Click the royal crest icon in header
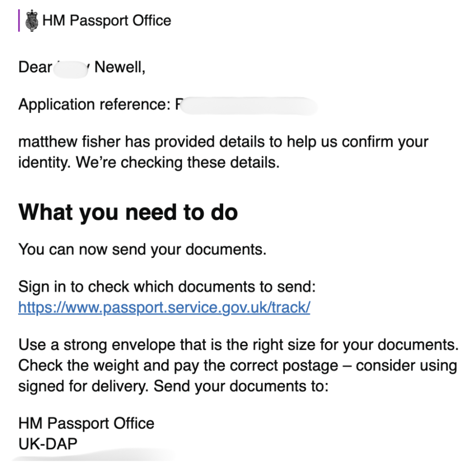The width and height of the screenshot is (476, 471). (x=32, y=21)
